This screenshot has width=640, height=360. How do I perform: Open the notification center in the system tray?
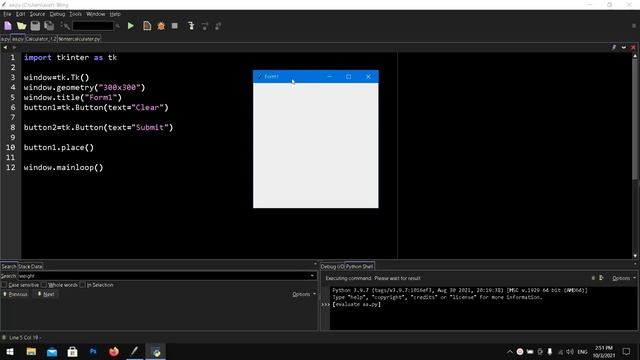click(x=626, y=351)
